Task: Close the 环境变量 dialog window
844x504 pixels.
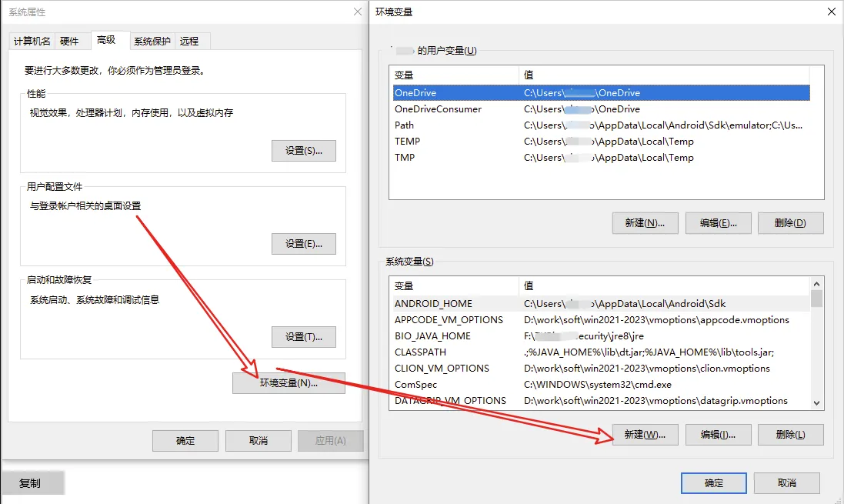Action: click(x=831, y=12)
